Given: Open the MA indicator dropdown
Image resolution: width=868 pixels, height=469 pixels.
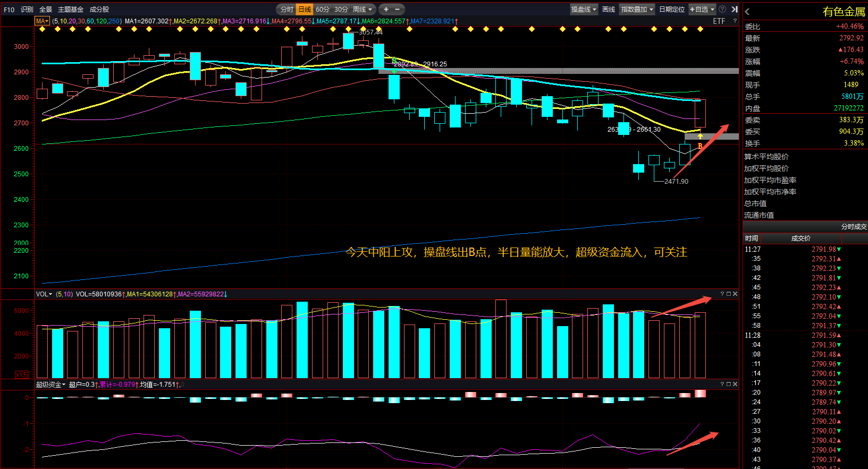Looking at the screenshot, I should [42, 21].
